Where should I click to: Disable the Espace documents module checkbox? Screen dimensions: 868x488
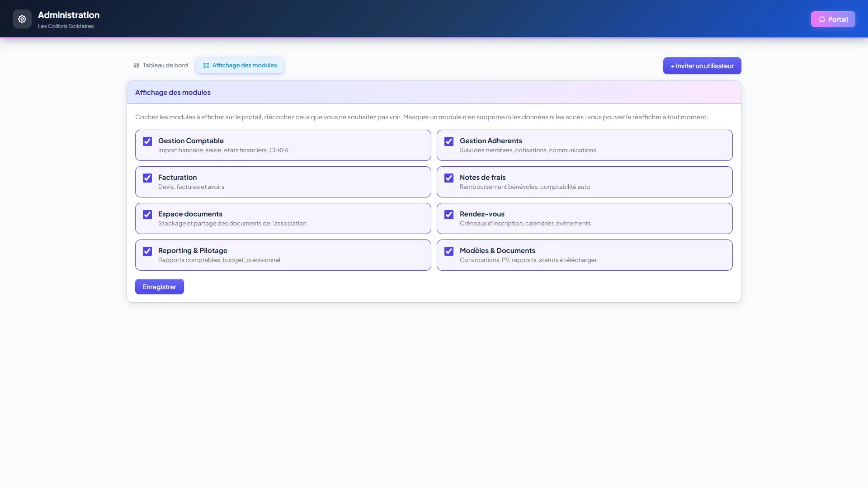coord(147,215)
